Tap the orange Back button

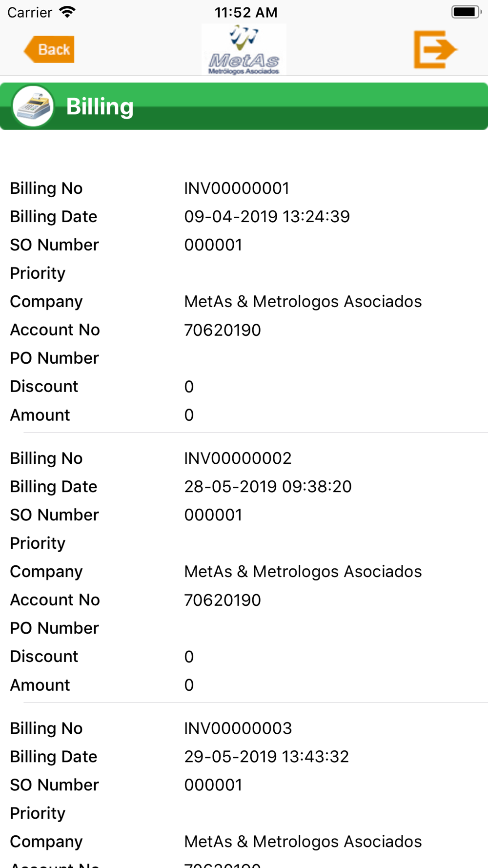(x=49, y=49)
